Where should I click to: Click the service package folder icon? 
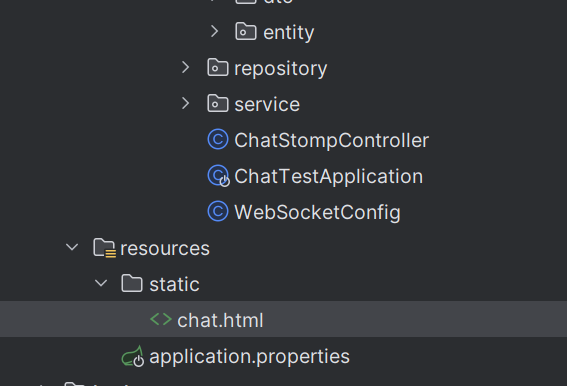pos(218,103)
